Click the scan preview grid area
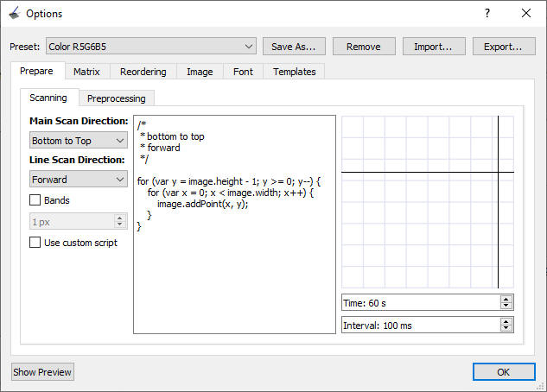Viewport: 547px width, 392px height. tap(428, 202)
